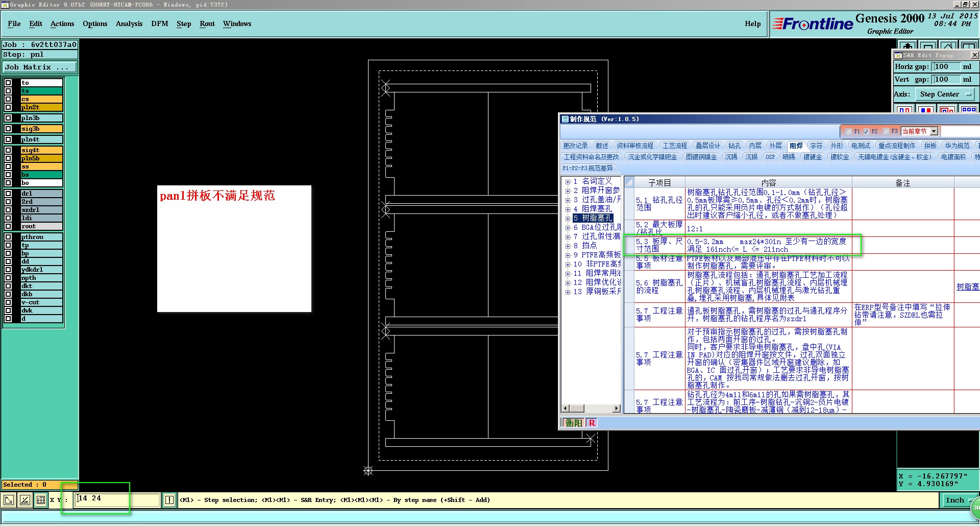The width and height of the screenshot is (980, 527).
Task: Switch to the 拼板 tab
Action: click(x=930, y=146)
